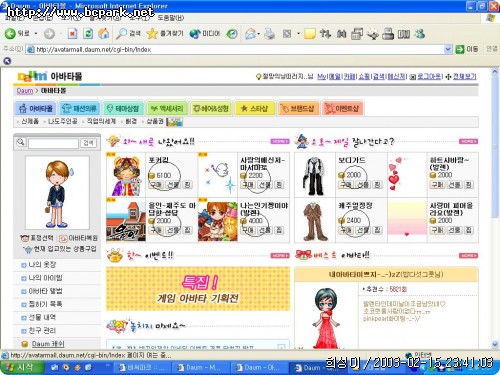Select the 아바타몰 tab
This screenshot has height=375, width=500.
(x=36, y=108)
